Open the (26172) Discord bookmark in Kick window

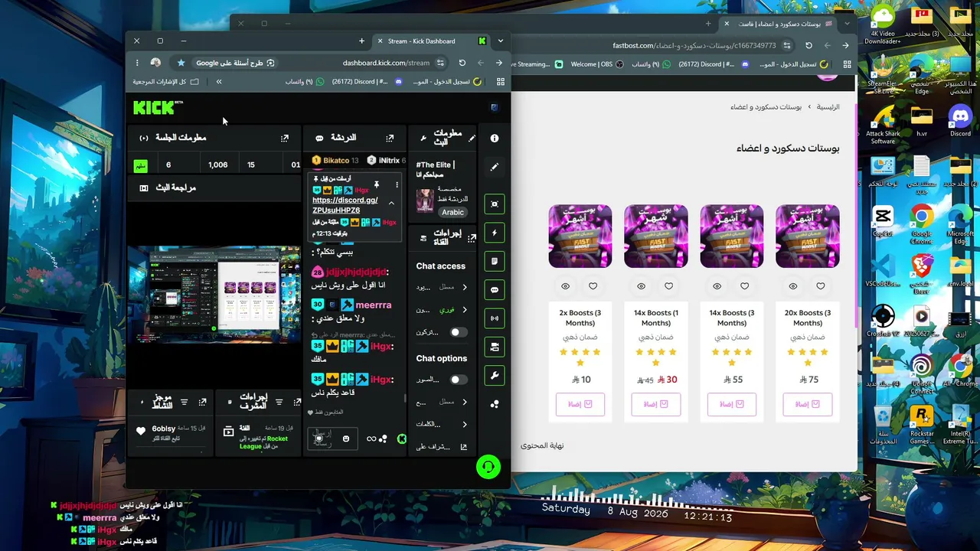(x=367, y=81)
